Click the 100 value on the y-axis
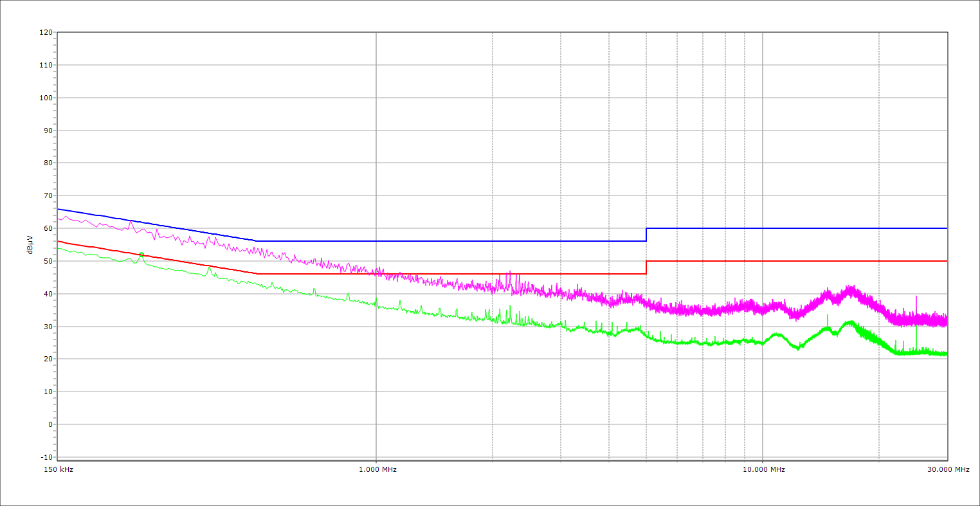 pos(46,98)
